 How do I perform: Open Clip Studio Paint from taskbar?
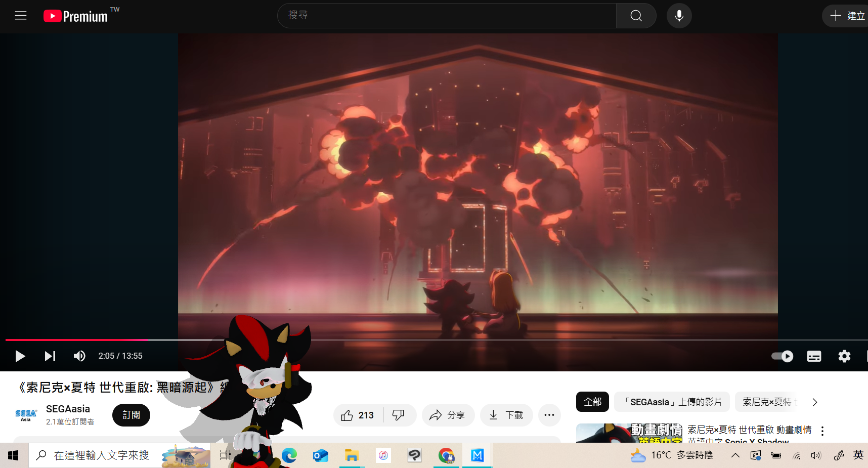tap(414, 455)
